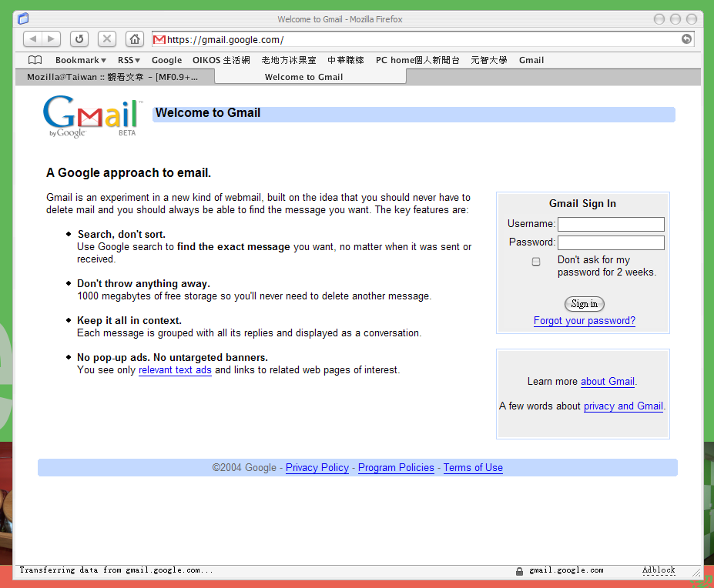Screen dimensions: 714x588
Task: Open the bookmarks book icon
Action: click(x=35, y=60)
